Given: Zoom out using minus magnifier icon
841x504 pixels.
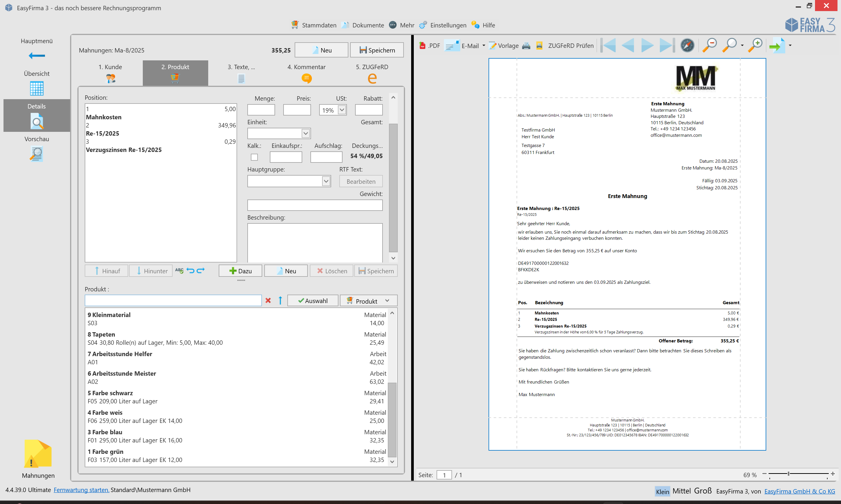Looking at the screenshot, I should coord(709,45).
